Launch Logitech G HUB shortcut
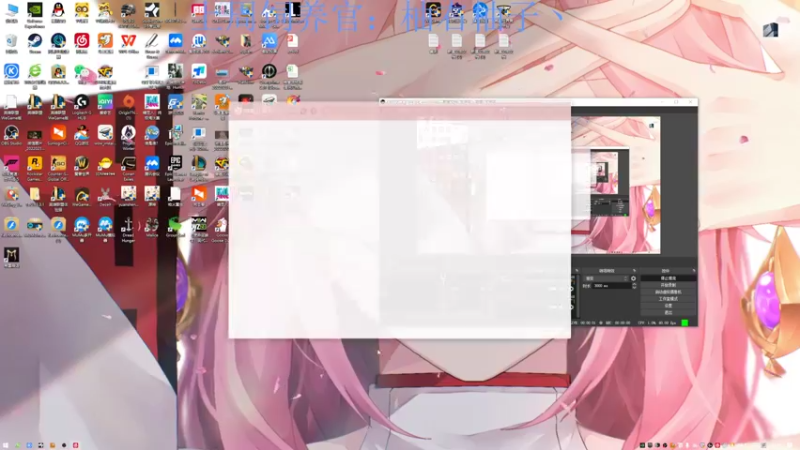800x450 pixels. coord(82,106)
